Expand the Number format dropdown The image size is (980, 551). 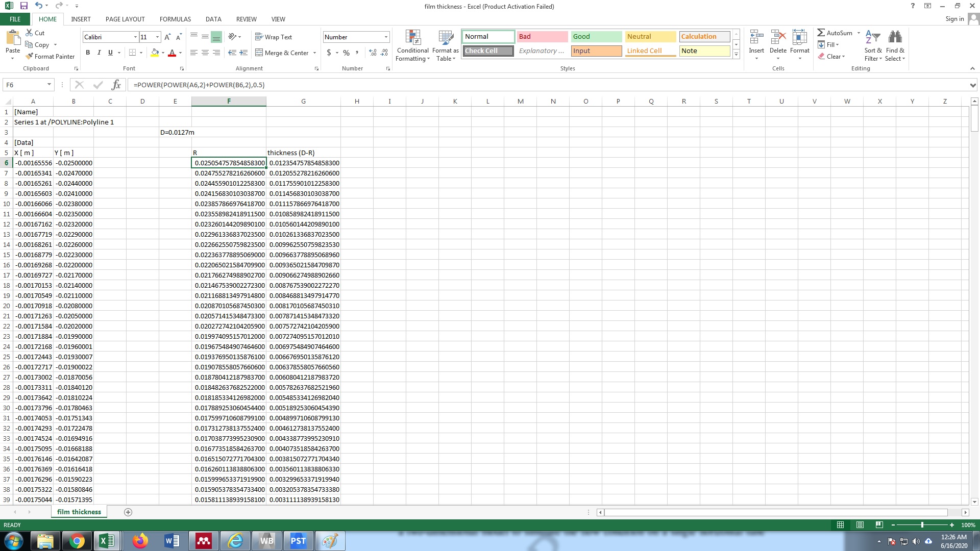(386, 37)
